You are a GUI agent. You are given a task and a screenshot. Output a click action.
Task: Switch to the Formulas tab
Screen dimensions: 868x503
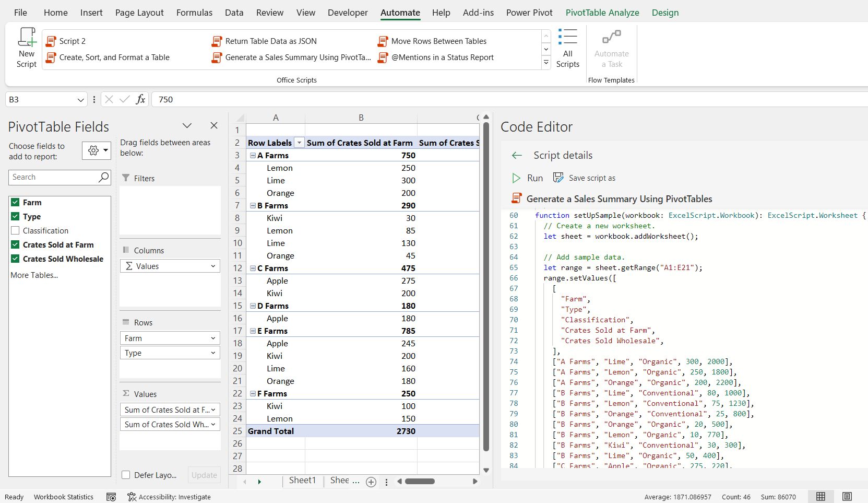[194, 13]
